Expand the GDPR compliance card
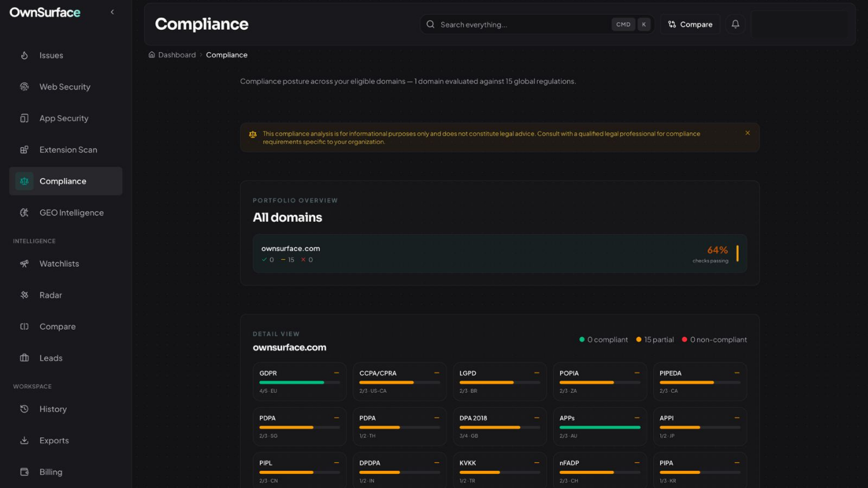 pyautogui.click(x=337, y=373)
